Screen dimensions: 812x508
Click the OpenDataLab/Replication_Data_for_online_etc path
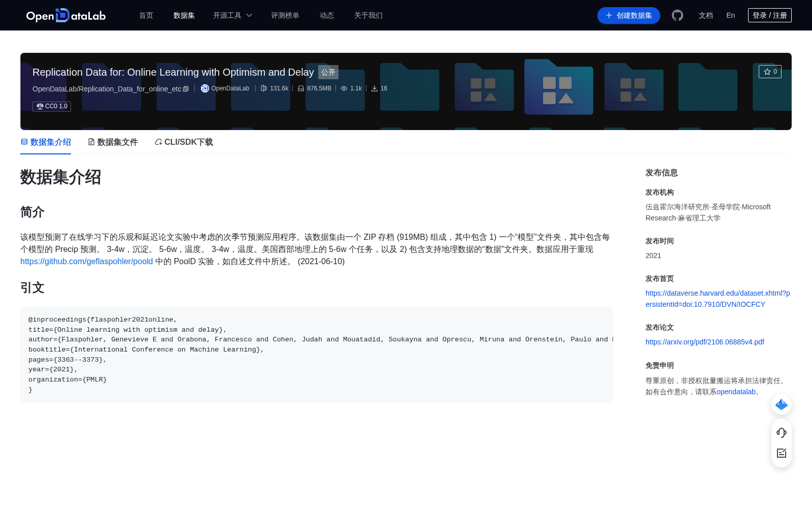click(107, 89)
